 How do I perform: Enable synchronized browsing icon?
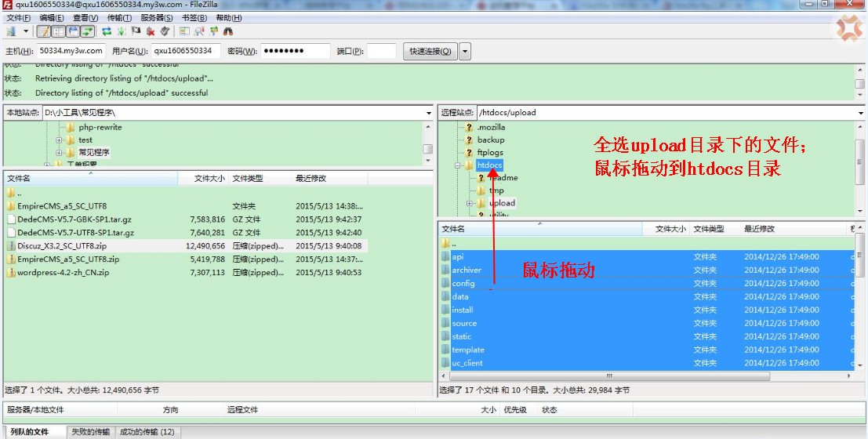(213, 31)
